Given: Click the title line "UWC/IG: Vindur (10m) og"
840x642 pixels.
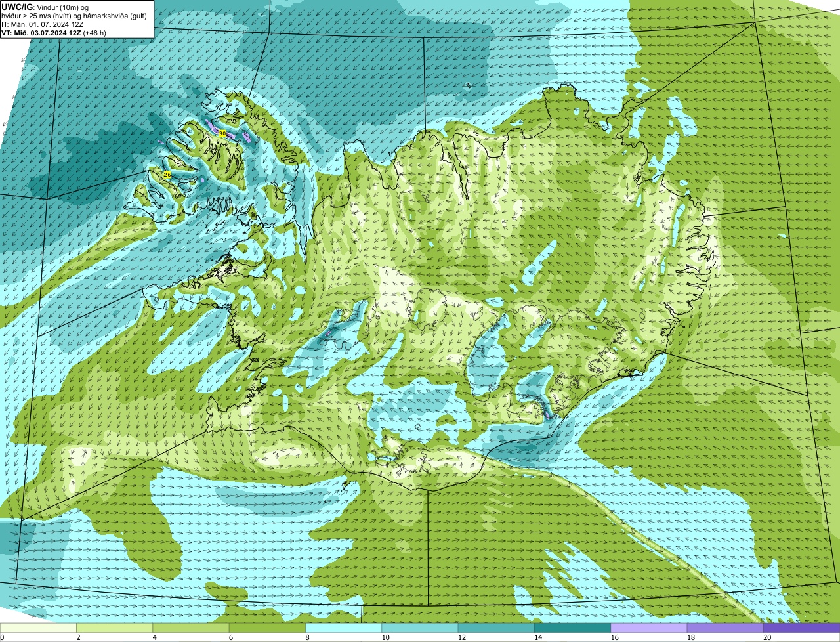Looking at the screenshot, I should [x=45, y=7].
